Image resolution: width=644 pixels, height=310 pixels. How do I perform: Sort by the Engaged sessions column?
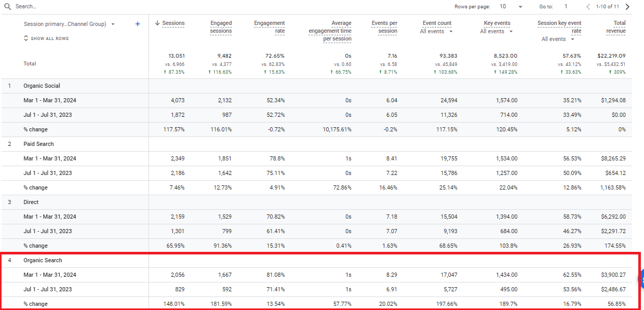pos(221,27)
